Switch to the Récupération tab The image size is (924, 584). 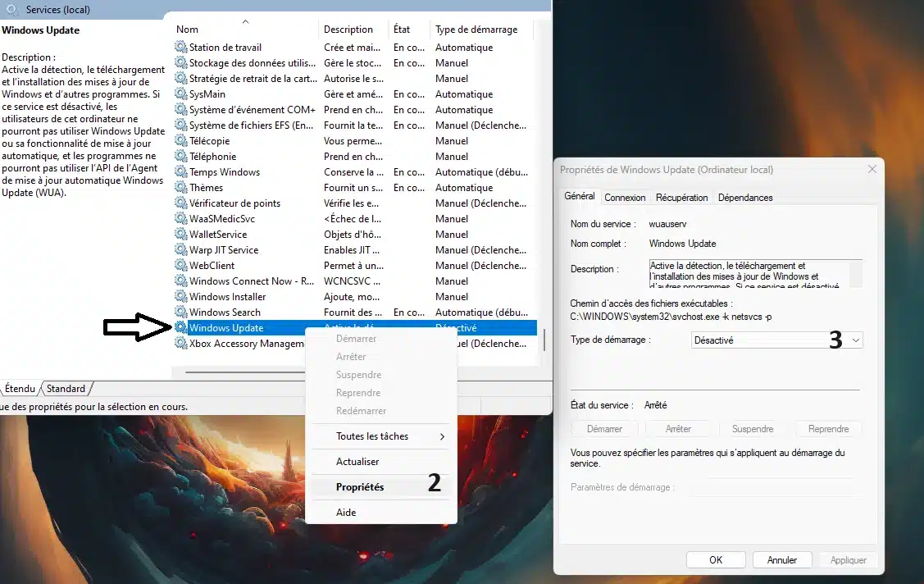point(682,198)
